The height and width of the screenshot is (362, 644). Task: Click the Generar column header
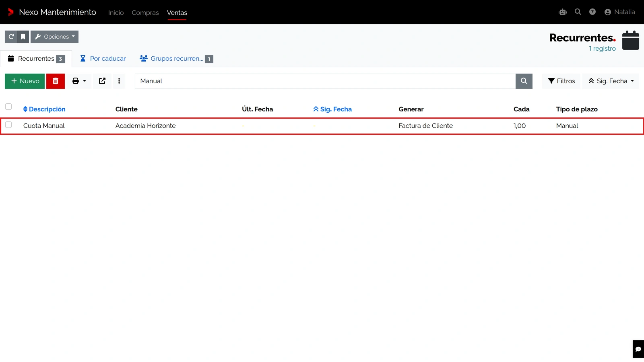tap(411, 109)
